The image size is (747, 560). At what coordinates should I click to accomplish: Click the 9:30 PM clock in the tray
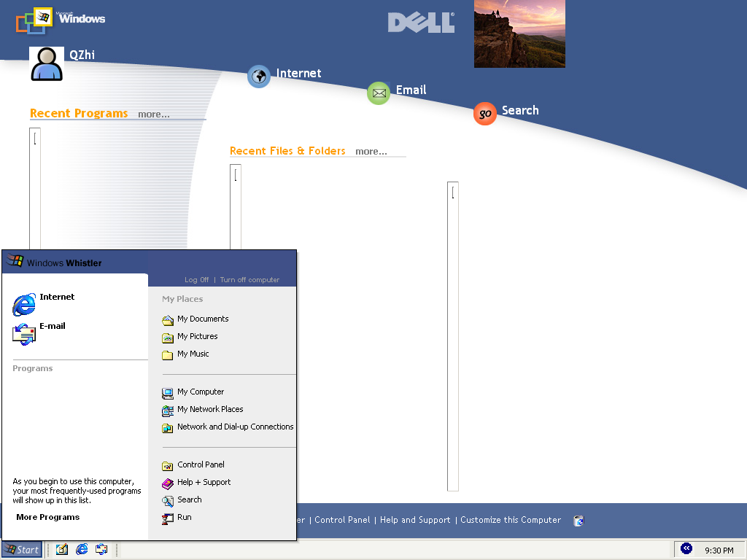click(x=719, y=551)
